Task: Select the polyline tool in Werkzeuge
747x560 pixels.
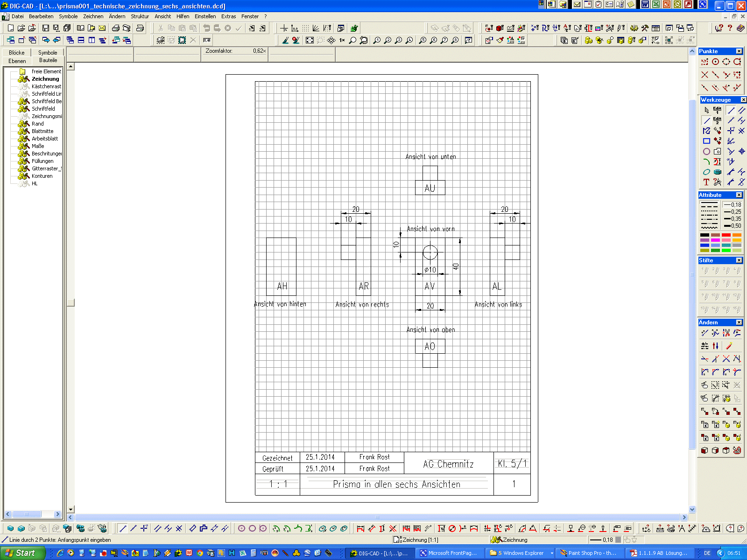Action: click(x=706, y=131)
